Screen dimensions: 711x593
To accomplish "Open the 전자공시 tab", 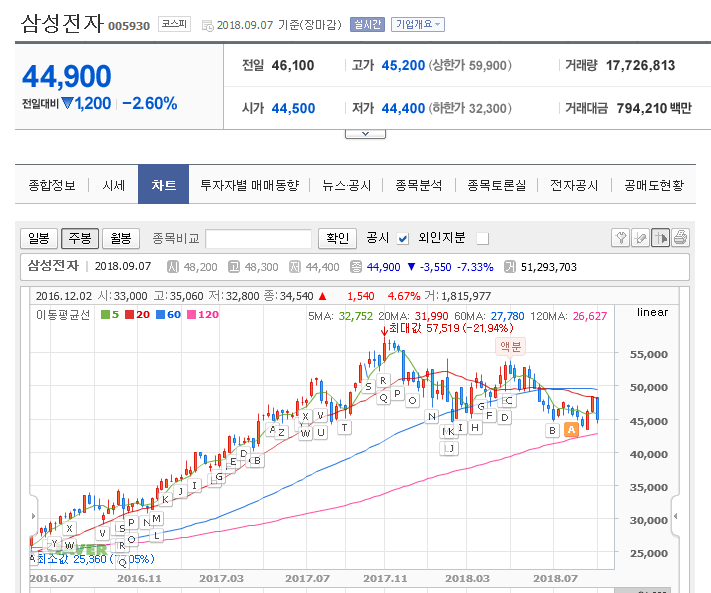I will (574, 185).
